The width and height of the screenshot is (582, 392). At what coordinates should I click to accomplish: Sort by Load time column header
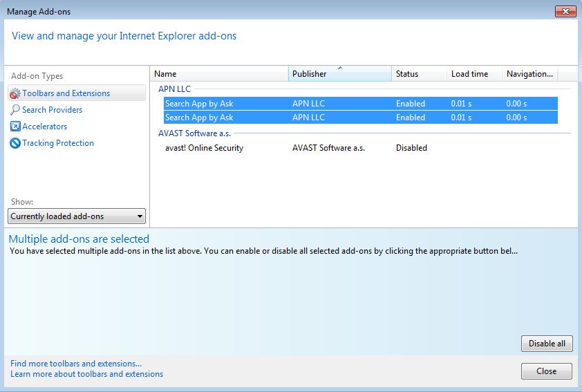coord(474,74)
